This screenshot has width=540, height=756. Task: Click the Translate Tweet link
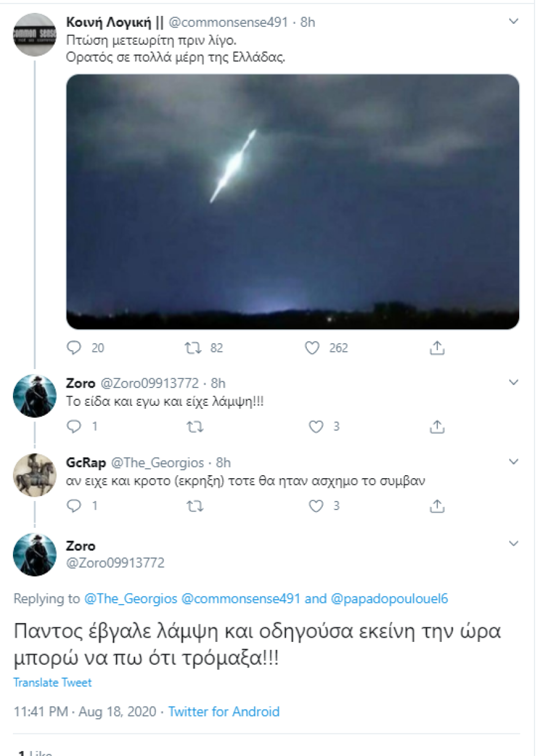click(52, 682)
